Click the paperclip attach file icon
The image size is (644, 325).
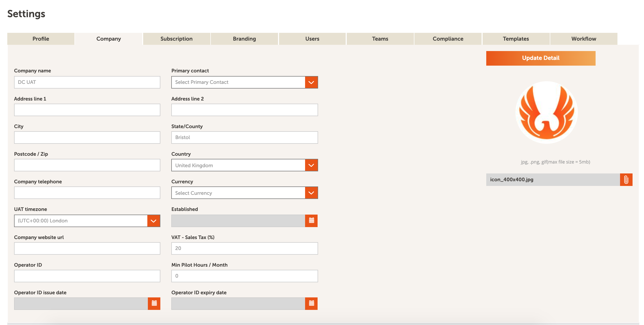(x=626, y=180)
